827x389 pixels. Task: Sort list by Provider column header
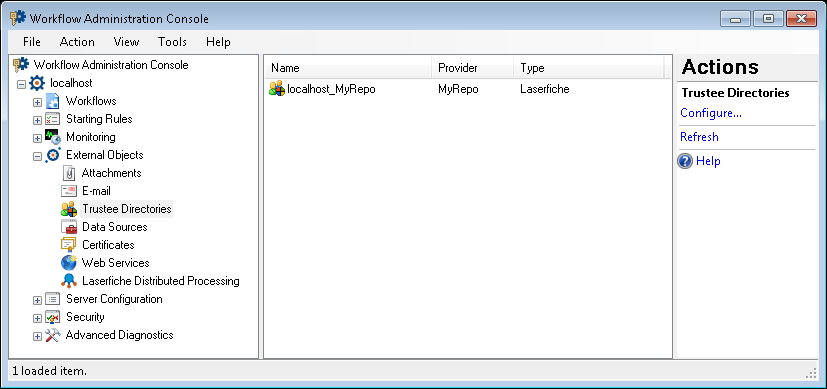click(x=473, y=68)
